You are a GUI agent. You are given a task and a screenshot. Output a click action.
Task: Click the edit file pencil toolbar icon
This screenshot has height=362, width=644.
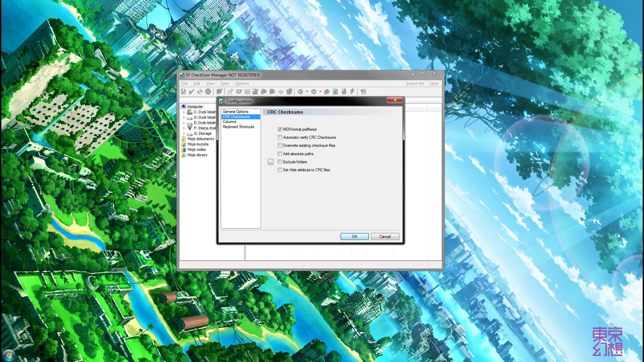[255, 92]
